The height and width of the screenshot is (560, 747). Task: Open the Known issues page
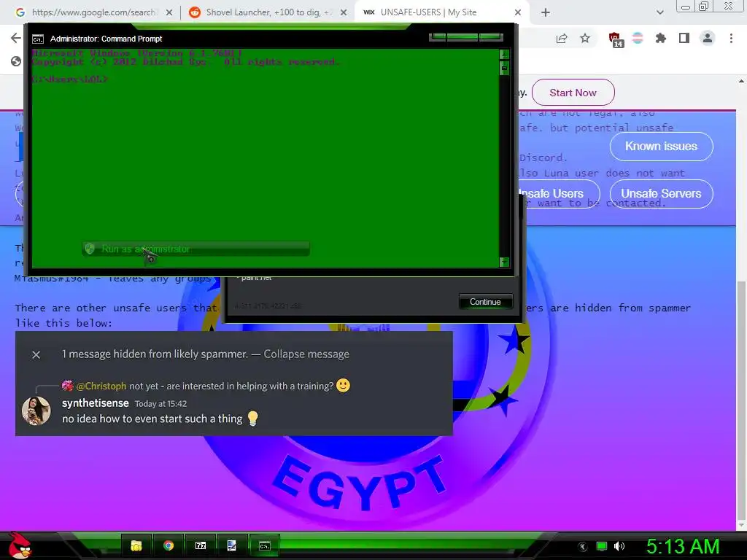[661, 146]
